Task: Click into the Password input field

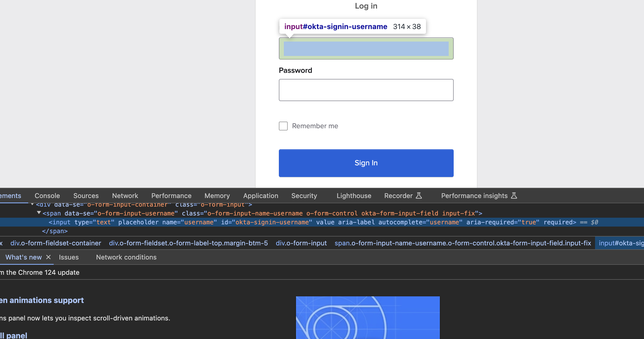Action: point(366,90)
